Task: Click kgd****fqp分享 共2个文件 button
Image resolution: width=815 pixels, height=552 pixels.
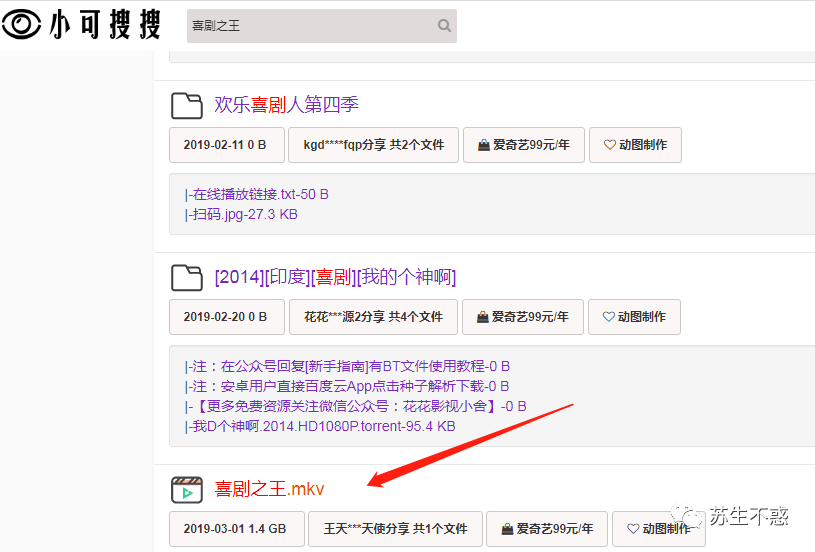Action: (373, 145)
